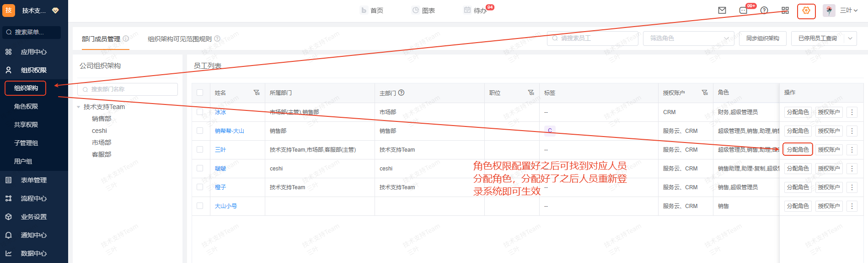Open 角色权限 in the sidebar menu
868x263 pixels.
tap(26, 106)
